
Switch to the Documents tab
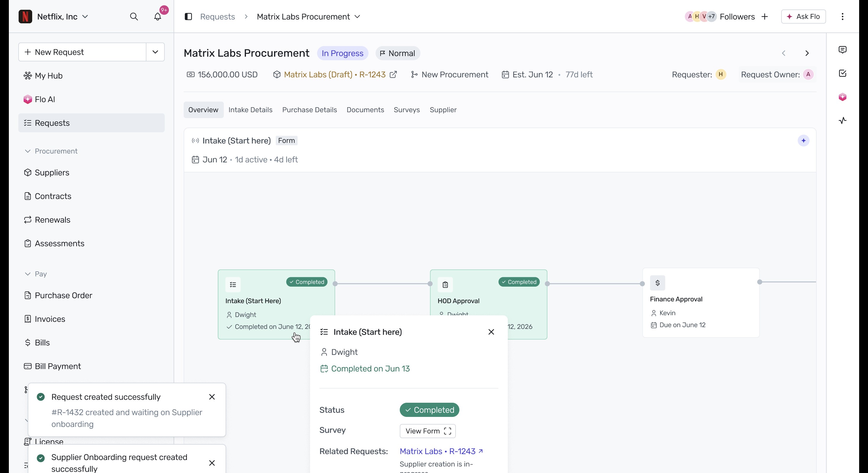[x=365, y=110]
